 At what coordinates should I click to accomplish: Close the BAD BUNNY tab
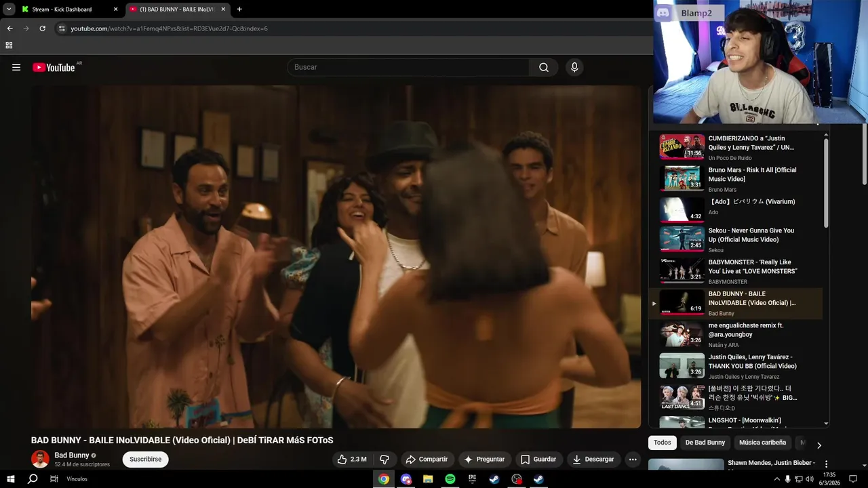click(223, 9)
